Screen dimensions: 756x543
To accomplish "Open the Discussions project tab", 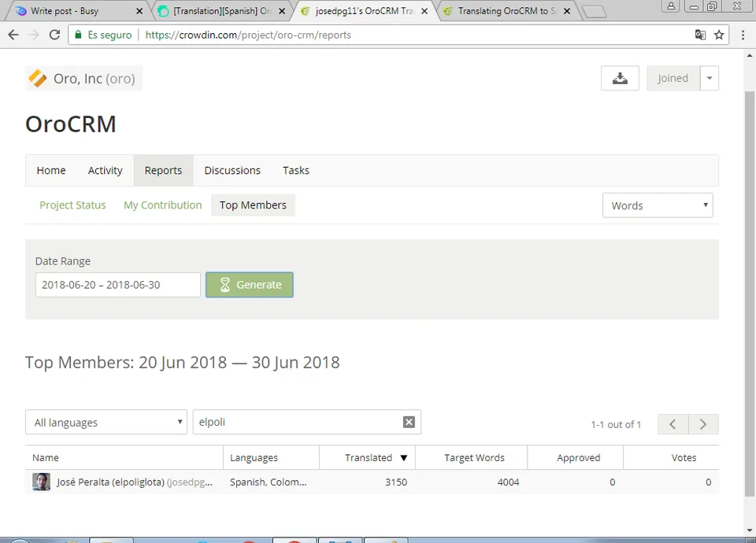I will [232, 170].
